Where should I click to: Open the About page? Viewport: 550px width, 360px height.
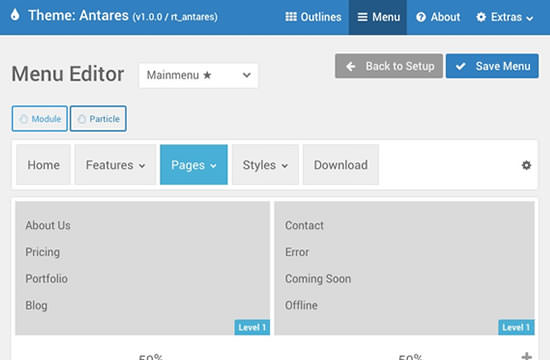438,17
